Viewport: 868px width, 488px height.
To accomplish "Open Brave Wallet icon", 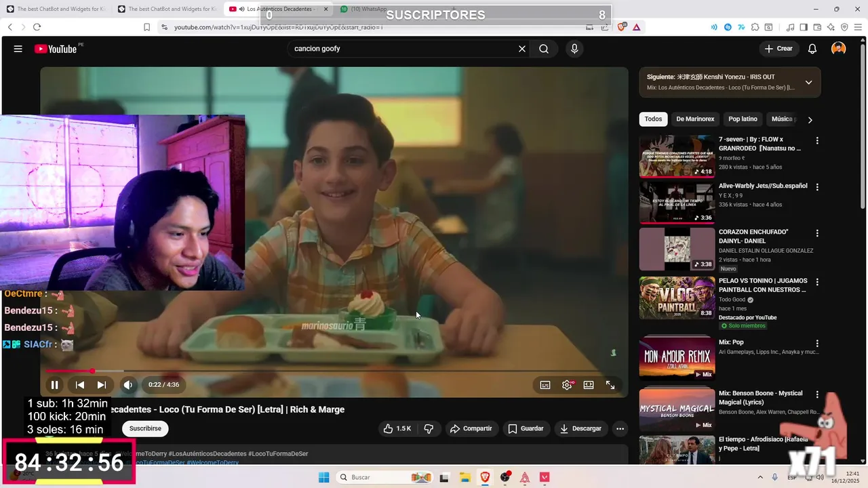I will click(817, 27).
